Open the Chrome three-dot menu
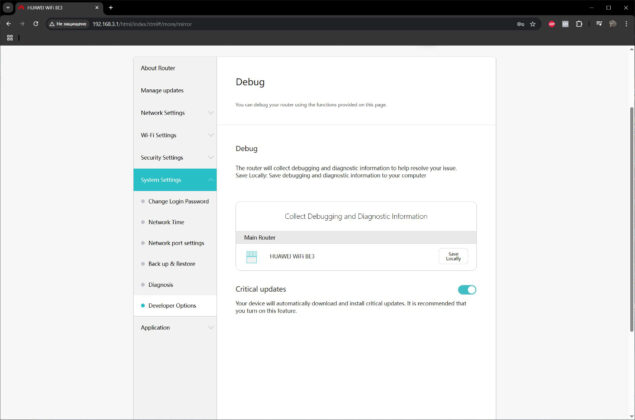This screenshot has width=635, height=420. click(x=626, y=24)
